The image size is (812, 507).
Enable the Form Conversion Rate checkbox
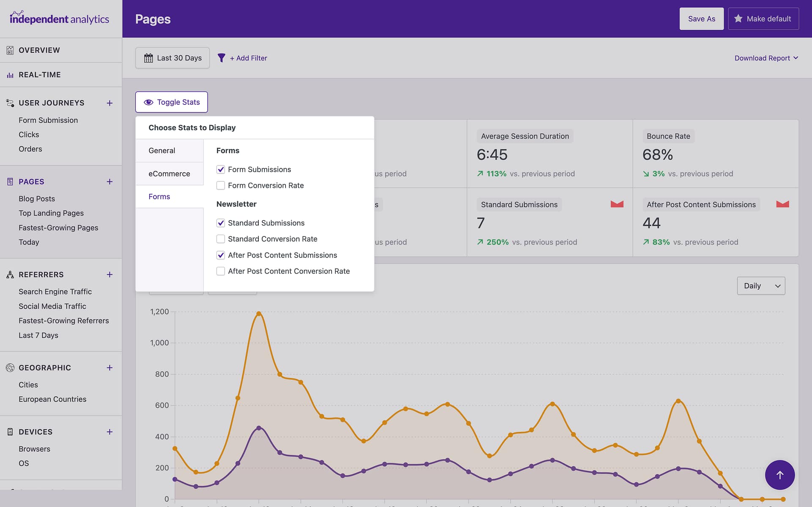coord(221,186)
